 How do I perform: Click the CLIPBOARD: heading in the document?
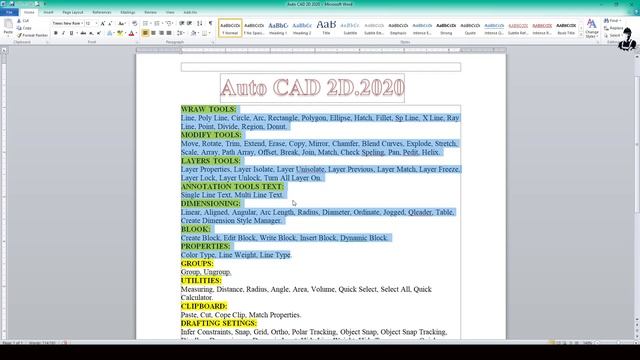coord(204,306)
